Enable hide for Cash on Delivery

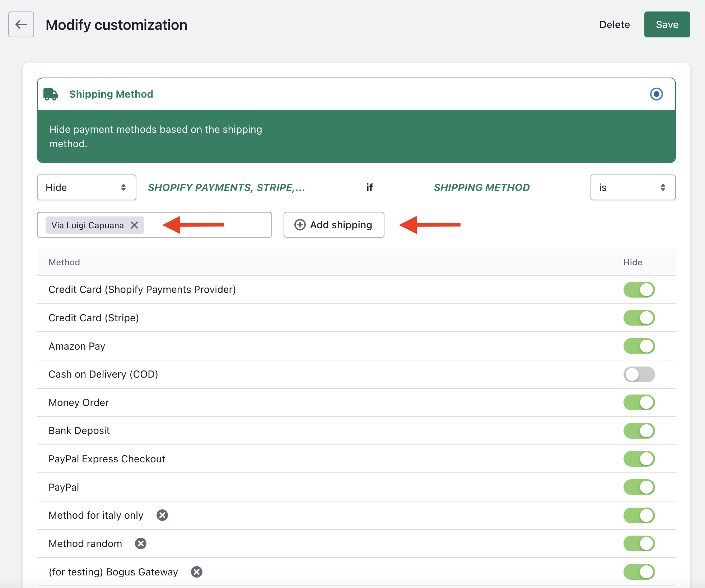coord(639,374)
